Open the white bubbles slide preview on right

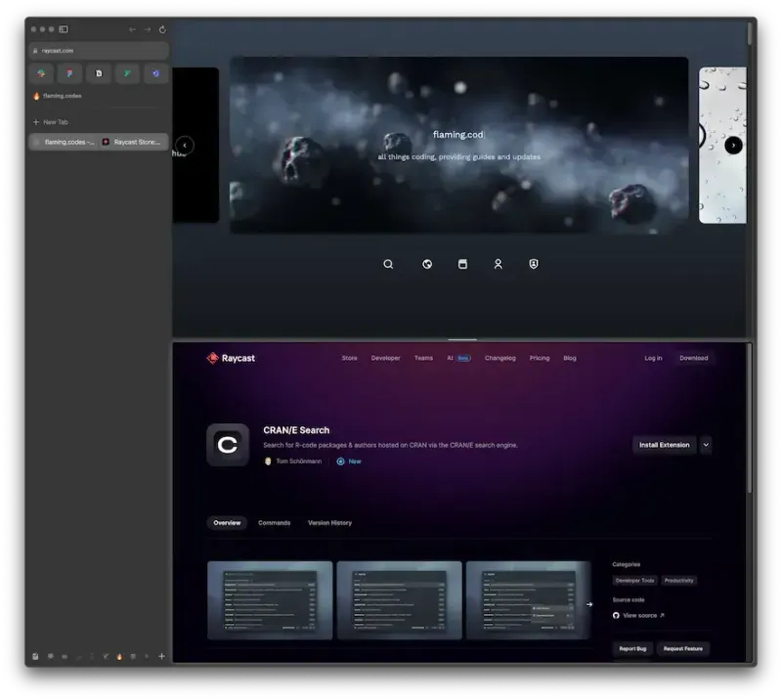coord(722,146)
